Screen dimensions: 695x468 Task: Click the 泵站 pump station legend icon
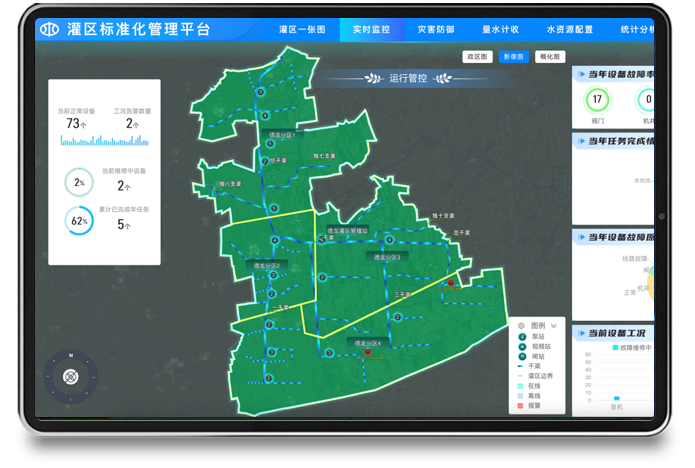[x=521, y=337]
